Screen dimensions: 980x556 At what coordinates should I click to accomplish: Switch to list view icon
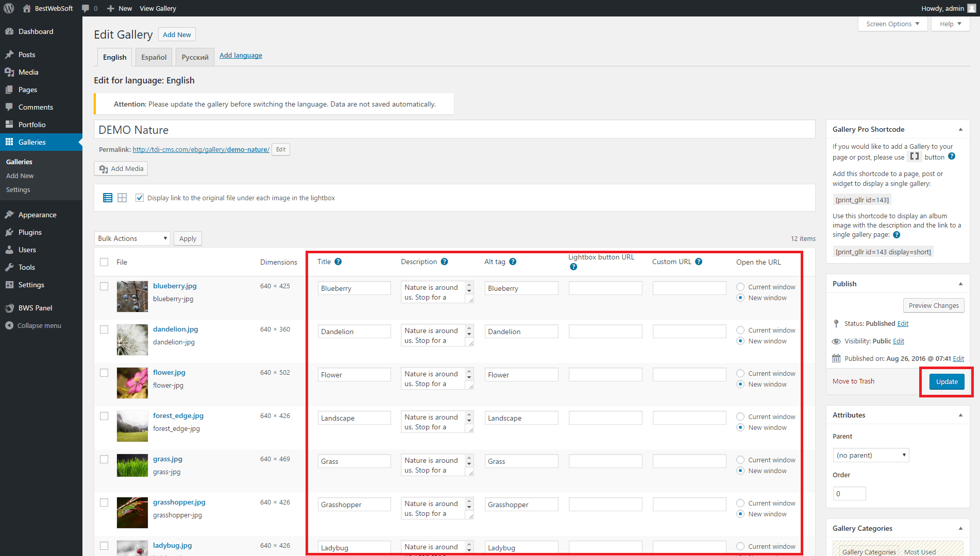click(108, 198)
